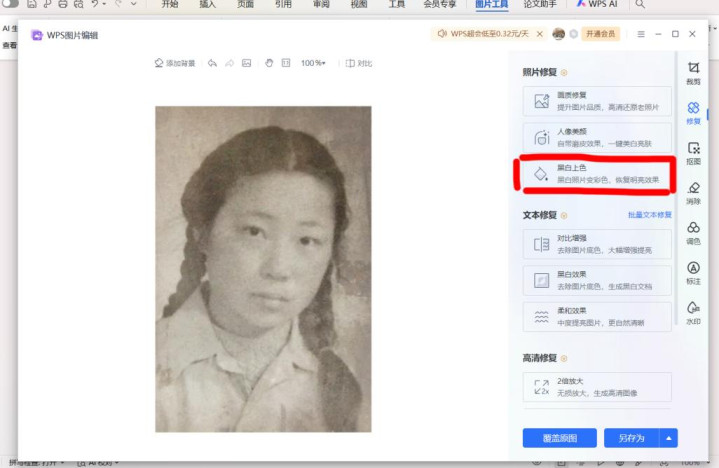This screenshot has width=719, height=468.
Task: Apply 黑白上色 colorize photo option
Action: [x=597, y=174]
